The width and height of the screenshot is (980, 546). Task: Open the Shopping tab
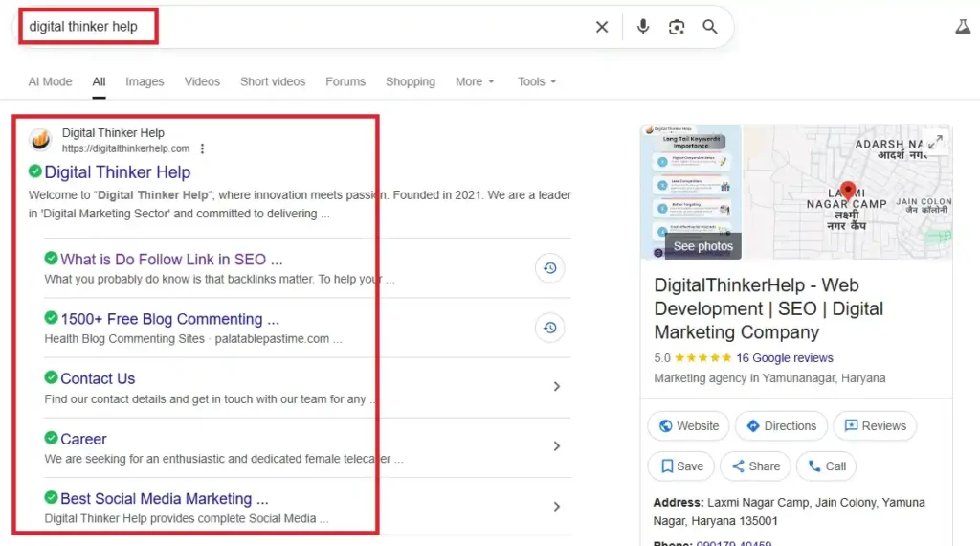410,82
